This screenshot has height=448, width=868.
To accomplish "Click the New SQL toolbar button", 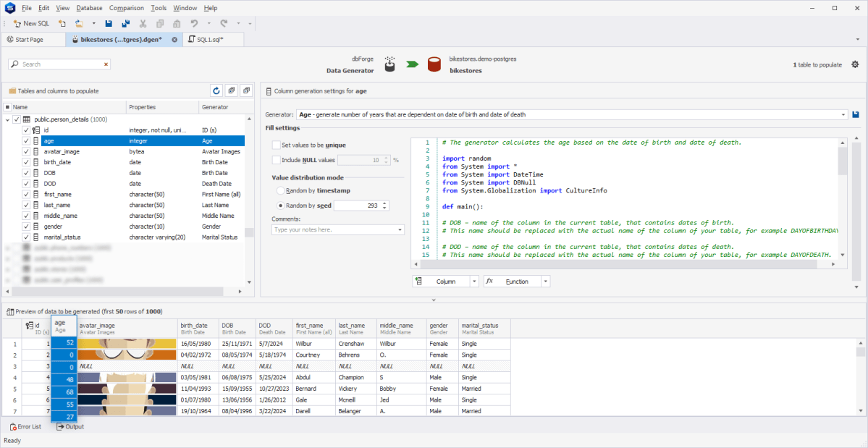I will pos(31,24).
